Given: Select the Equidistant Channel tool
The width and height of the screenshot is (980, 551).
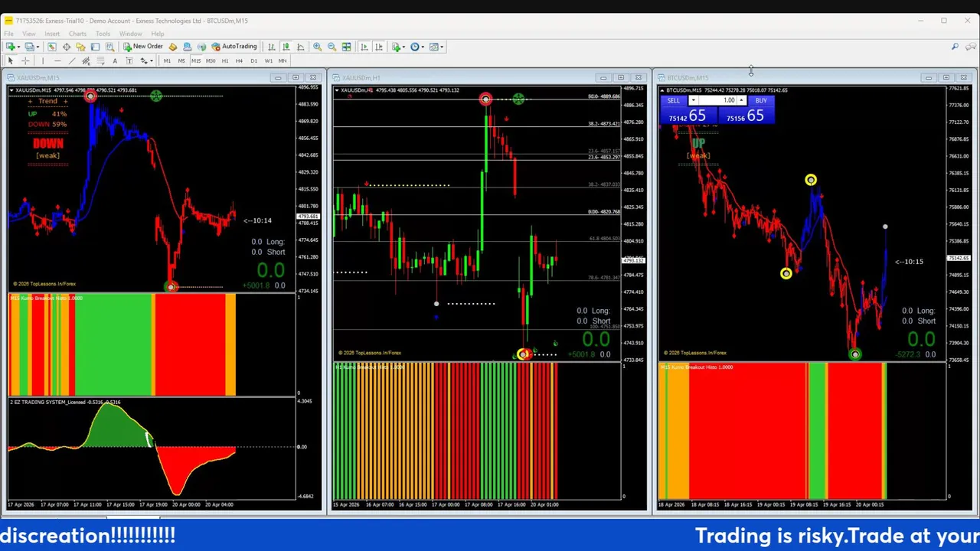Looking at the screenshot, I should tap(86, 61).
